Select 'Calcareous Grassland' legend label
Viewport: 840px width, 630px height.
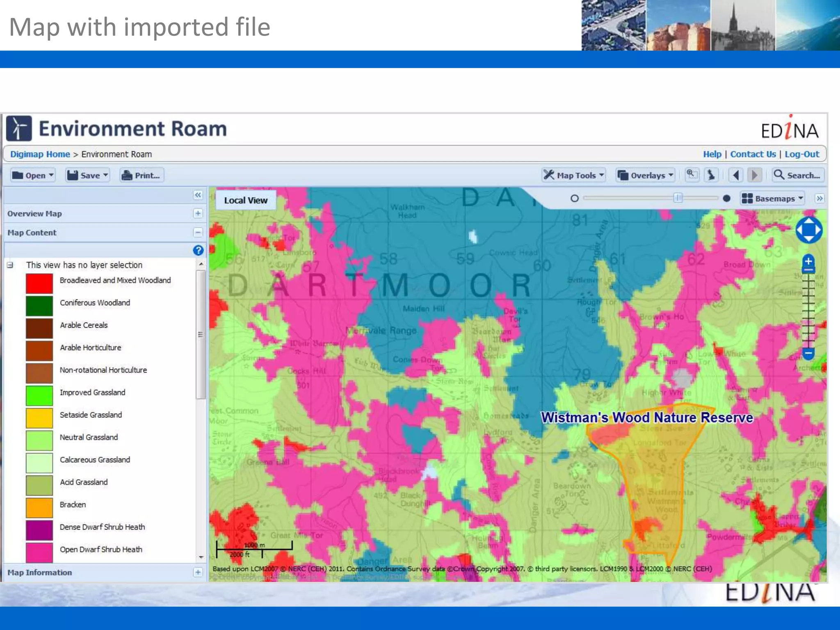coord(95,460)
